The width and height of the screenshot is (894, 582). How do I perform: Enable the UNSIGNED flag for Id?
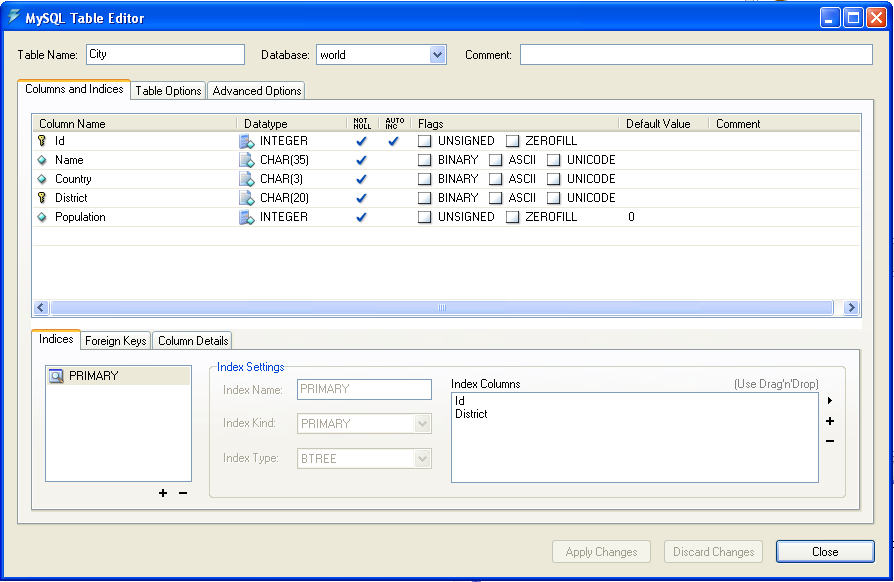(x=424, y=141)
